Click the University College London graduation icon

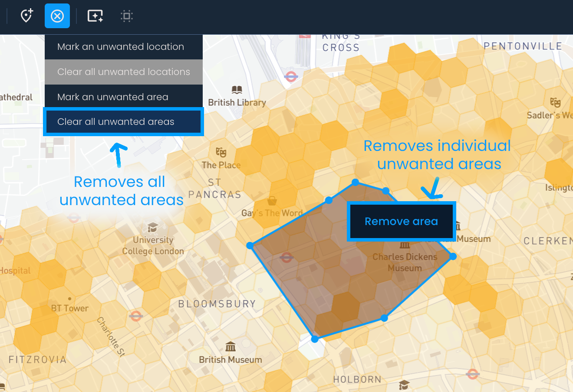pyautogui.click(x=152, y=227)
